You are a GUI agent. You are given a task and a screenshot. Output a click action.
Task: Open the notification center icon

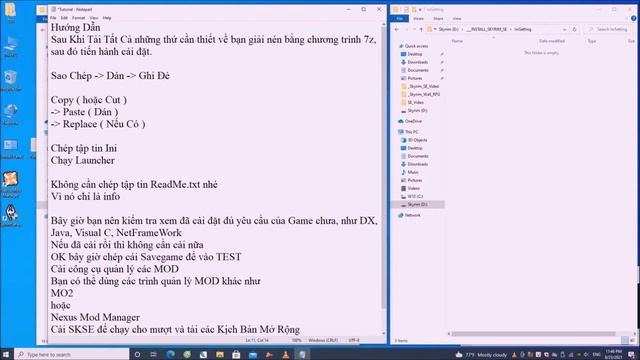(x=632, y=354)
